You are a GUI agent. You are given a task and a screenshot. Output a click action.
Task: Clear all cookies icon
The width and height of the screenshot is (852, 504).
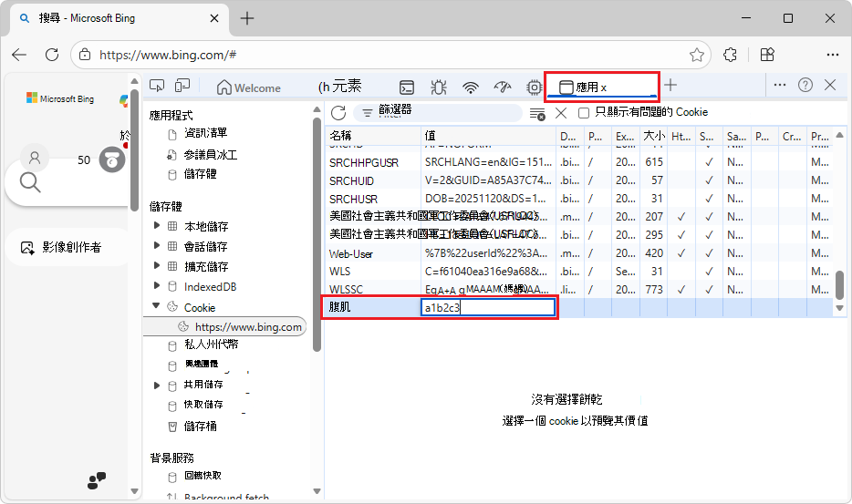click(x=537, y=114)
